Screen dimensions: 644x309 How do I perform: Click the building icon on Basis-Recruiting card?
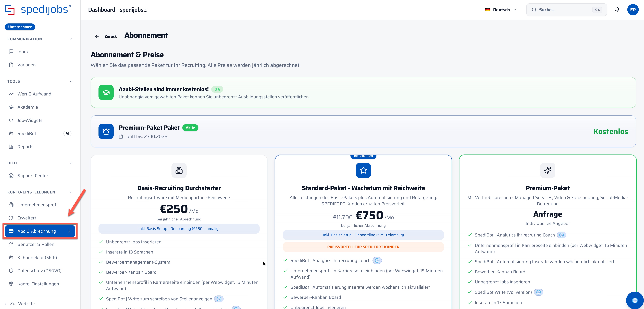[x=179, y=170]
